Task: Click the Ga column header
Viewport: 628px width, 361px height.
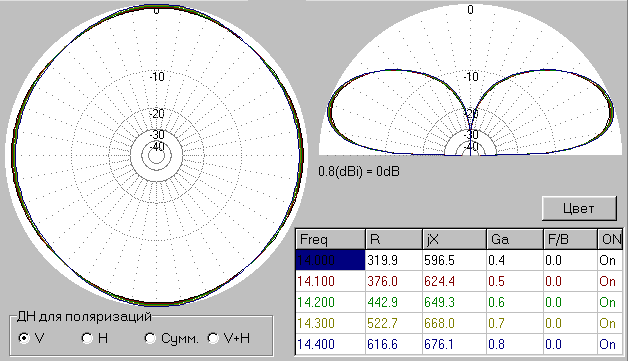Action: pyautogui.click(x=515, y=239)
